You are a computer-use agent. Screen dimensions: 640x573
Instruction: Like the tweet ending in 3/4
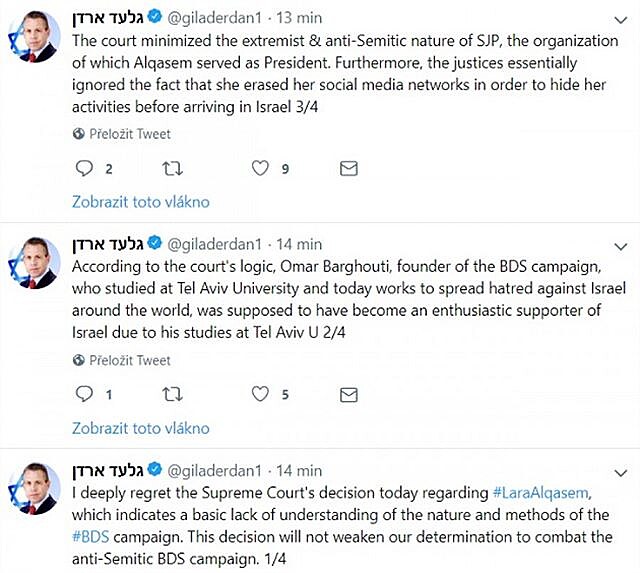point(260,168)
